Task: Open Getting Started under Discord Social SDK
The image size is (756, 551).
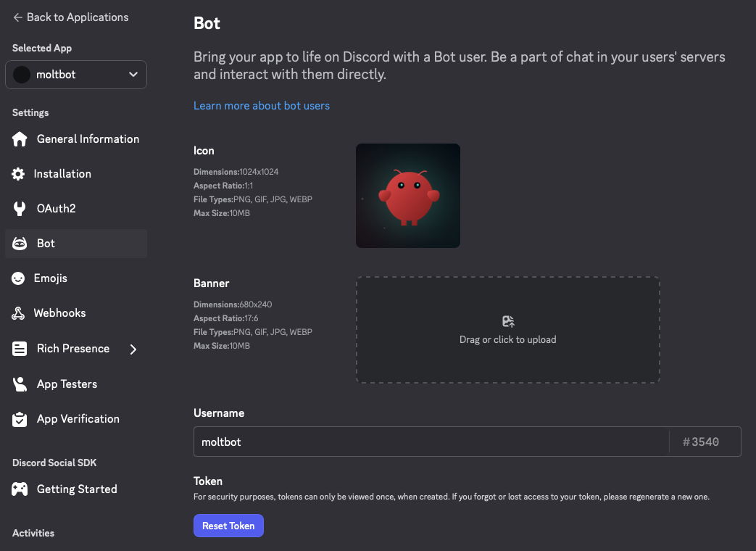Action: tap(76, 489)
